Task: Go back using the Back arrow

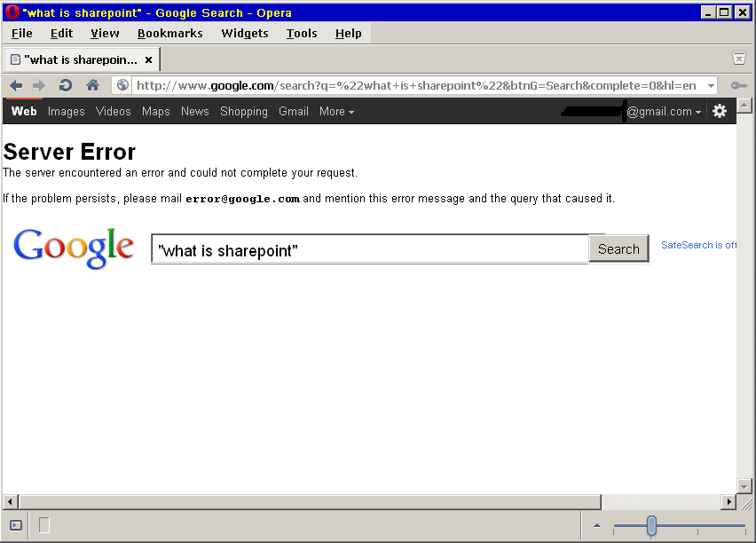Action: pos(16,86)
